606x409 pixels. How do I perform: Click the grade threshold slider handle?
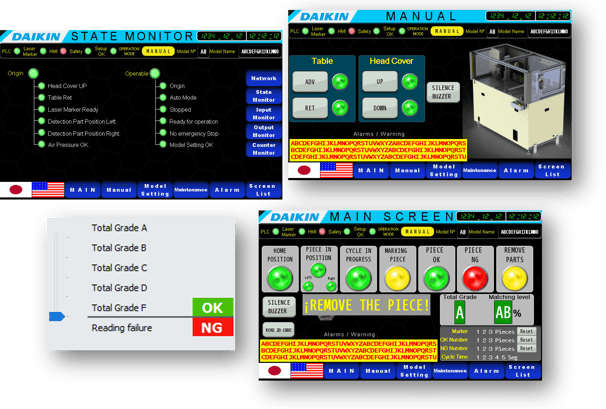click(56, 317)
